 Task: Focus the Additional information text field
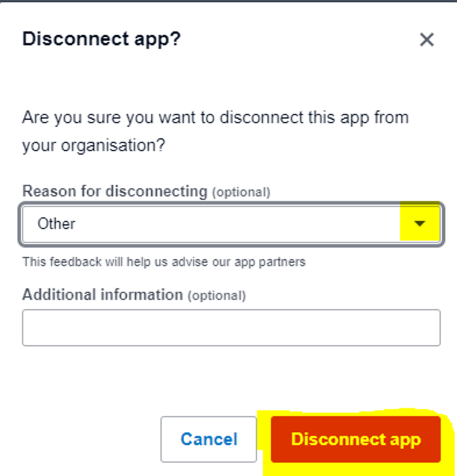[231, 328]
